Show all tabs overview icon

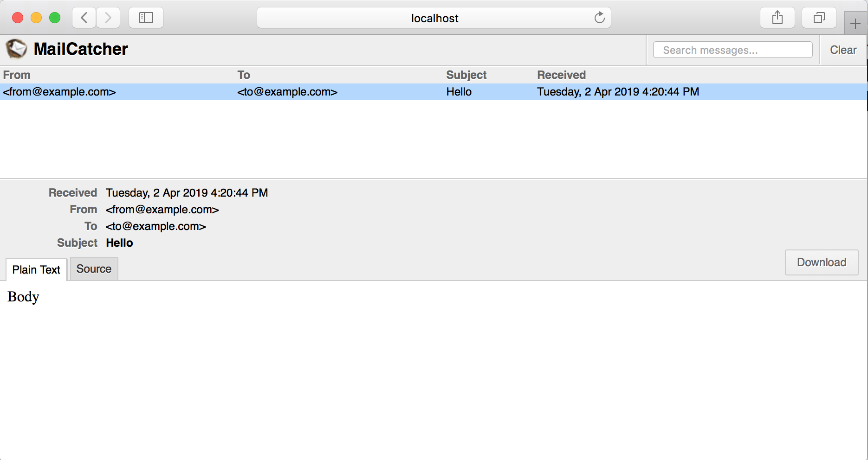tap(819, 18)
